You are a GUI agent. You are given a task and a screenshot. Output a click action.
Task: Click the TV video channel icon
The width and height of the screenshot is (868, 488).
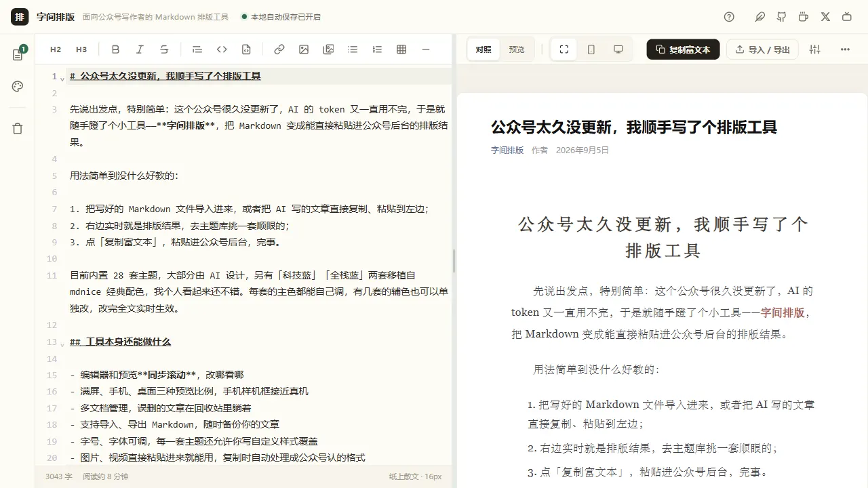coord(847,17)
